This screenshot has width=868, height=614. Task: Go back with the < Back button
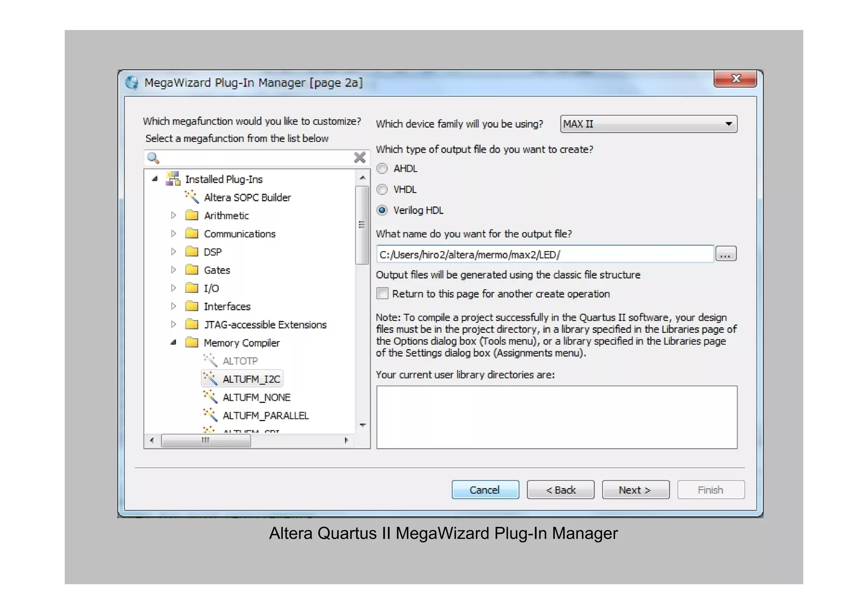pyautogui.click(x=560, y=490)
